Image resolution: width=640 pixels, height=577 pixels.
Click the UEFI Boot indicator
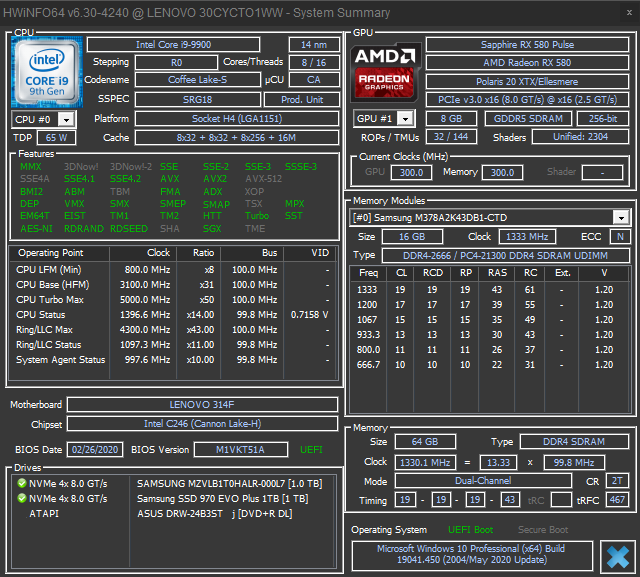470,530
